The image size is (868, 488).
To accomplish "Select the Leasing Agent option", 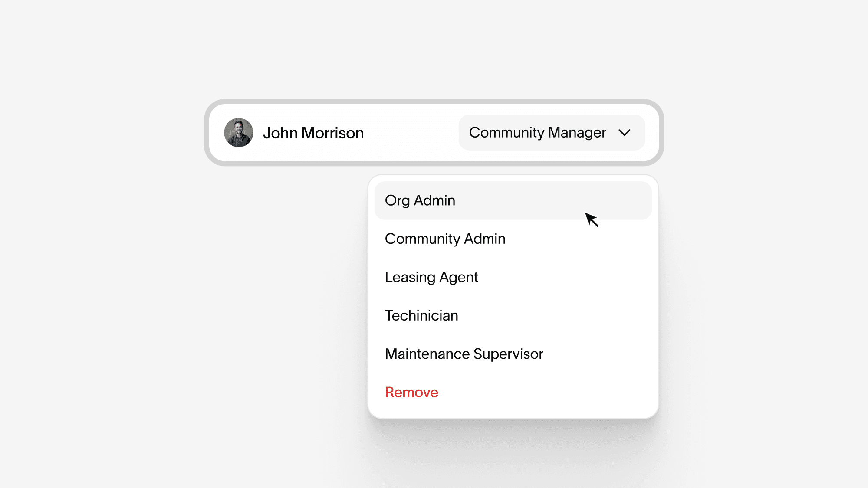I will [513, 277].
